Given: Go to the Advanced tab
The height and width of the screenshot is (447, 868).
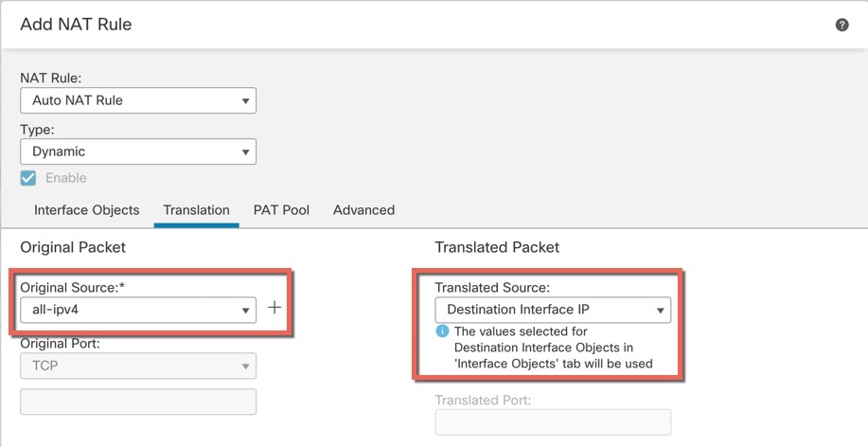Looking at the screenshot, I should click(x=363, y=210).
